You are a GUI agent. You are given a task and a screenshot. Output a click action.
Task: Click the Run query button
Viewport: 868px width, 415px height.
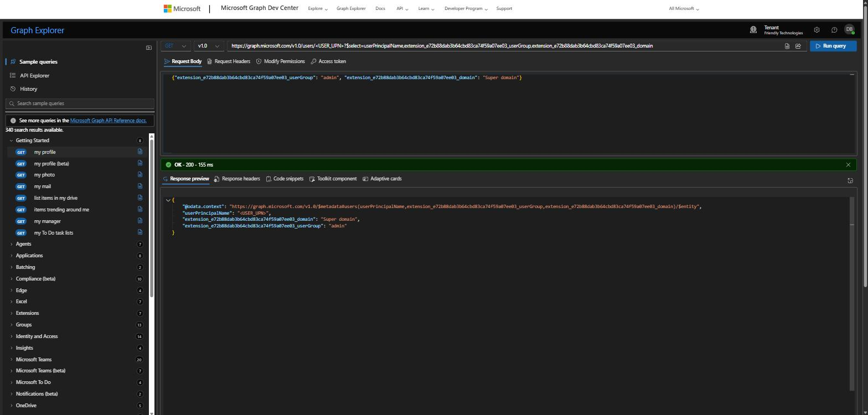(833, 46)
